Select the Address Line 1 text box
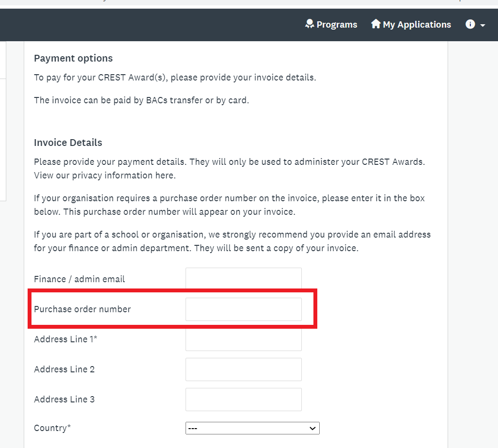Screen dimensions: 498x448 [x=244, y=339]
